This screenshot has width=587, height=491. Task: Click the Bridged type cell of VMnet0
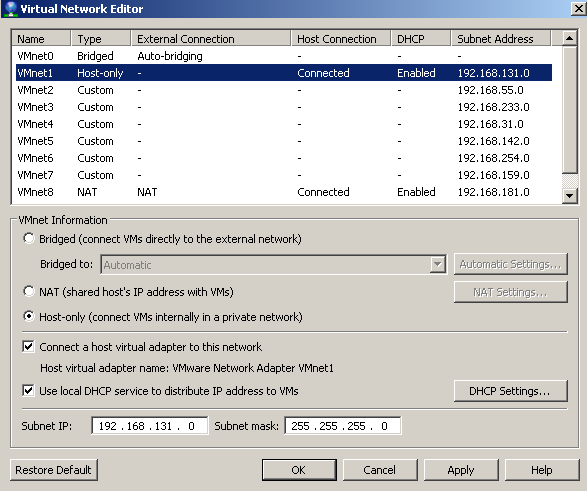point(95,56)
